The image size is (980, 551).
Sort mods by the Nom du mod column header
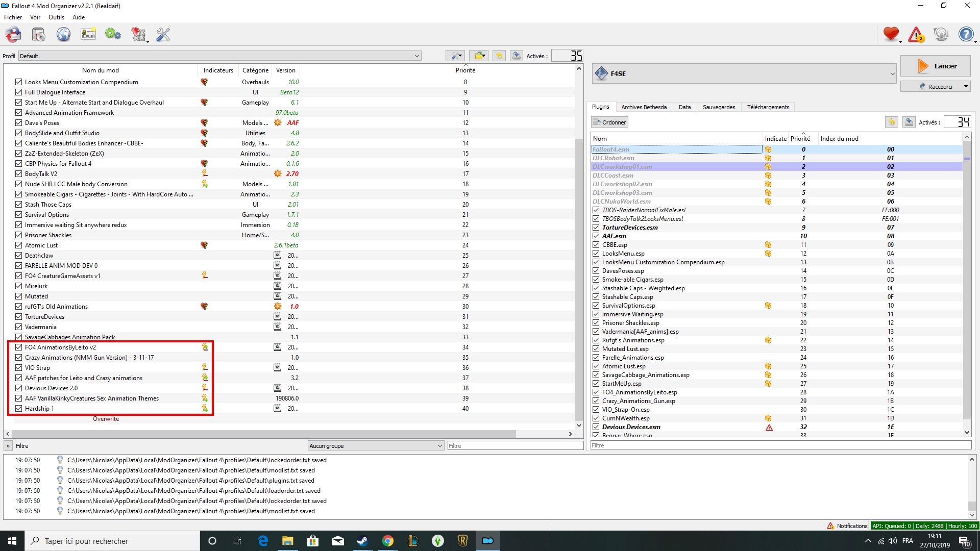101,70
